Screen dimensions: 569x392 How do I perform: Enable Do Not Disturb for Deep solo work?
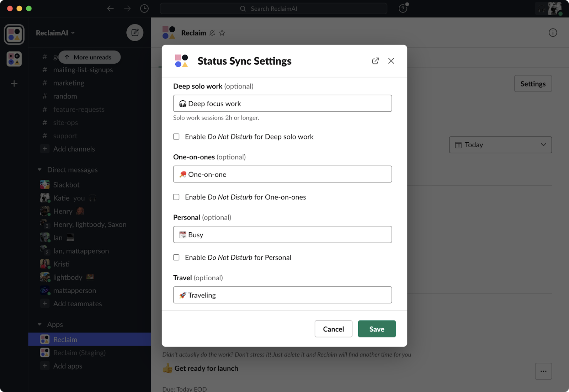(x=176, y=137)
